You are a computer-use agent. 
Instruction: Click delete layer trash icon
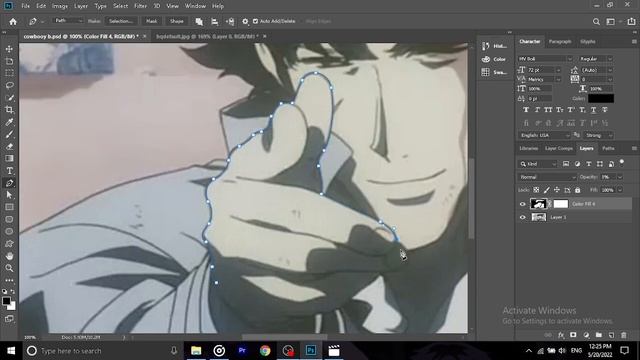pos(624,335)
